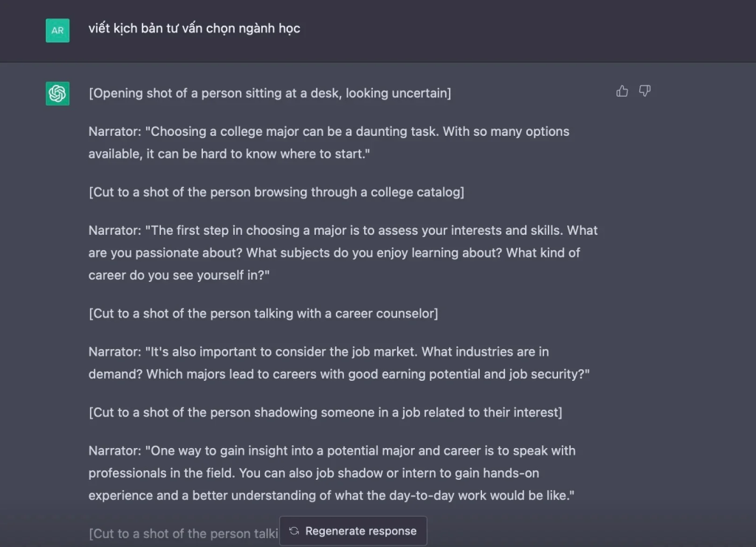Screen dimensions: 756x547
Task: Click the paragraph starting "Choosing a college major"
Action: click(329, 142)
